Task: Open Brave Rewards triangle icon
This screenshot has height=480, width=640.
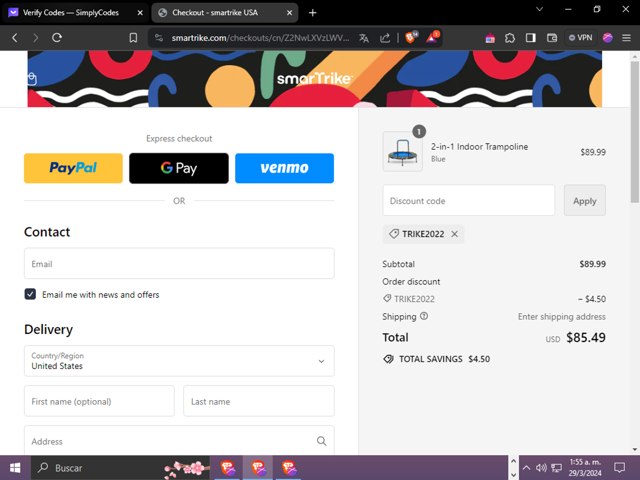Action: (x=432, y=37)
